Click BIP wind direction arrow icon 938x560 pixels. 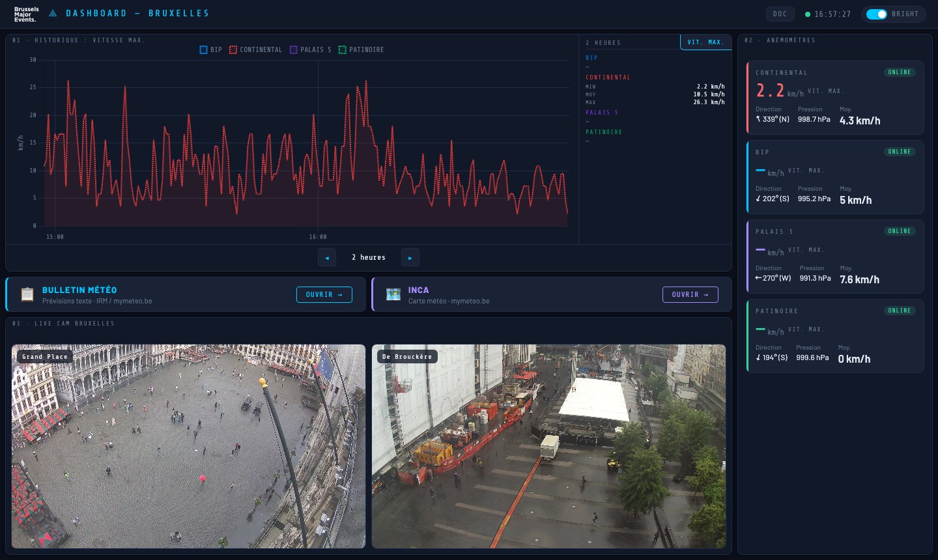758,199
